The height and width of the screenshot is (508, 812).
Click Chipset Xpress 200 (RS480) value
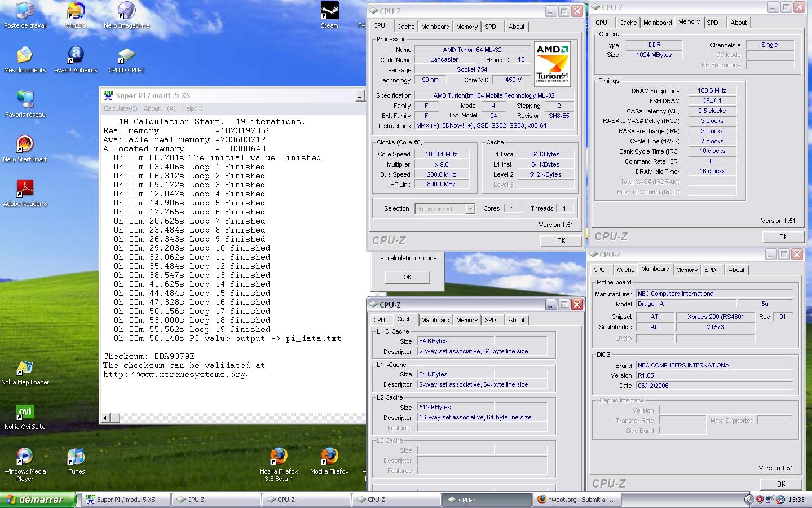pyautogui.click(x=716, y=317)
